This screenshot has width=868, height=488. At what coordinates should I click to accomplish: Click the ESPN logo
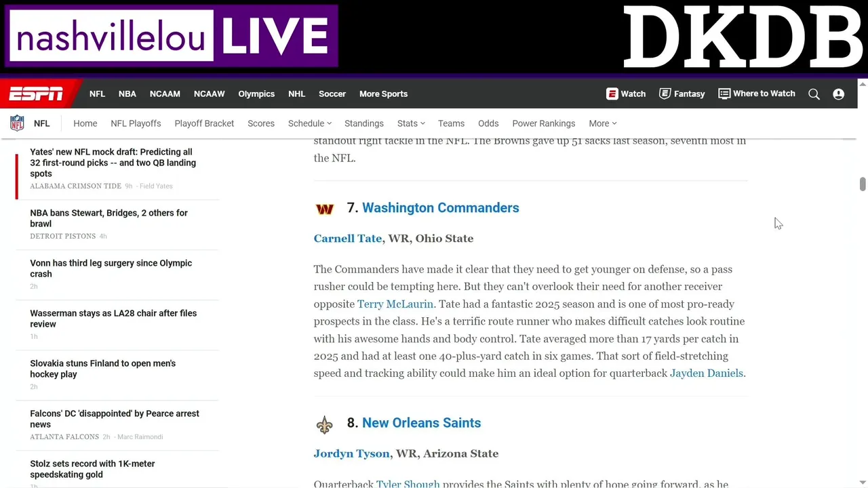point(36,94)
